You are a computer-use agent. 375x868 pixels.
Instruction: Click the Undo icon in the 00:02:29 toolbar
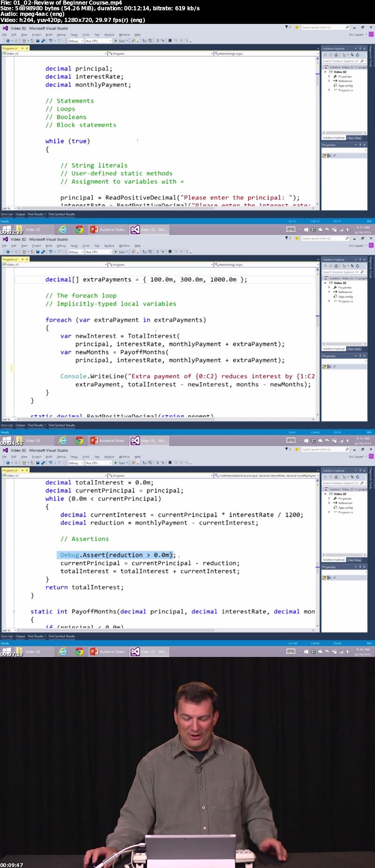[51, 41]
